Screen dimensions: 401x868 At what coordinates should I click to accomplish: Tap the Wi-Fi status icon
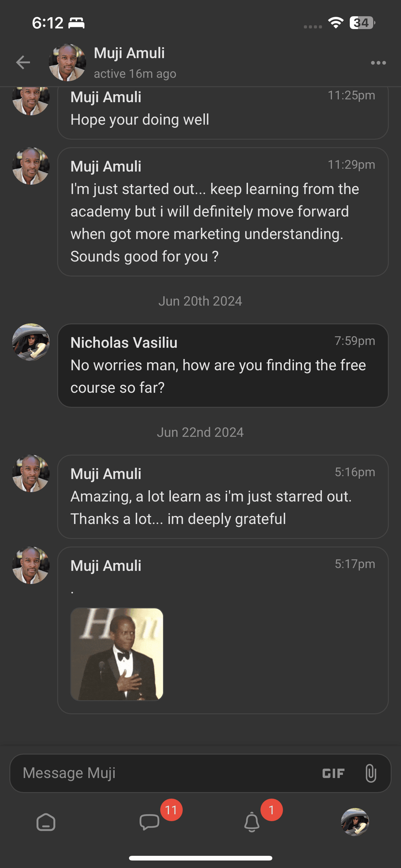click(335, 23)
